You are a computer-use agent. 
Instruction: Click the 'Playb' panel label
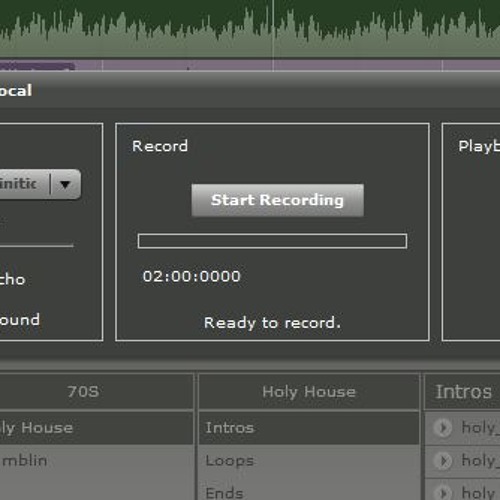point(479,147)
